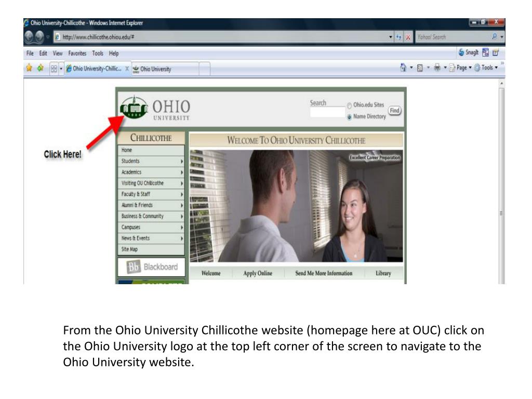Open Business & Community sidebar item
This screenshot has height=399, width=532.
pyautogui.click(x=151, y=217)
